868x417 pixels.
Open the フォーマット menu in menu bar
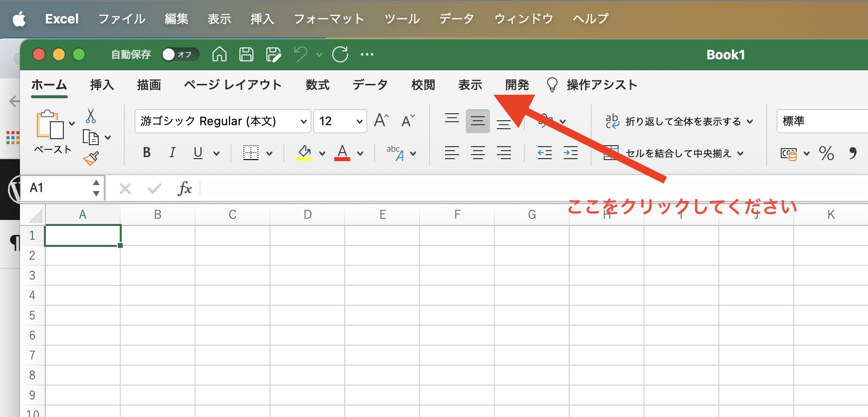[329, 19]
